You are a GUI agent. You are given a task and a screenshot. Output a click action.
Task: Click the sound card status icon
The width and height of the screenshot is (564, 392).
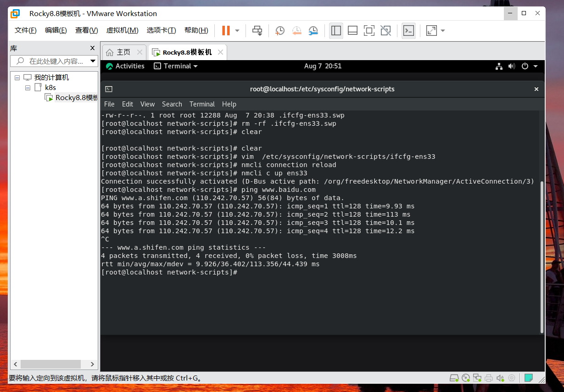(x=501, y=378)
